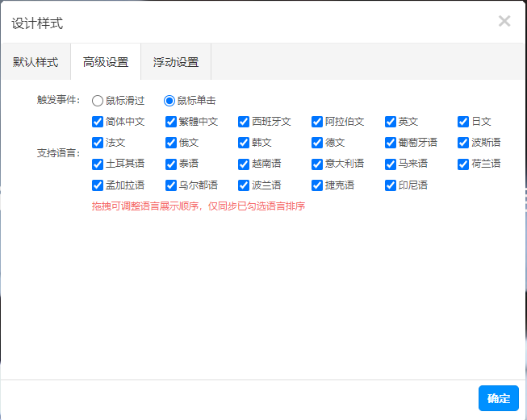Uncheck the 意大利语 checkbox
The width and height of the screenshot is (527, 420).
tap(317, 164)
